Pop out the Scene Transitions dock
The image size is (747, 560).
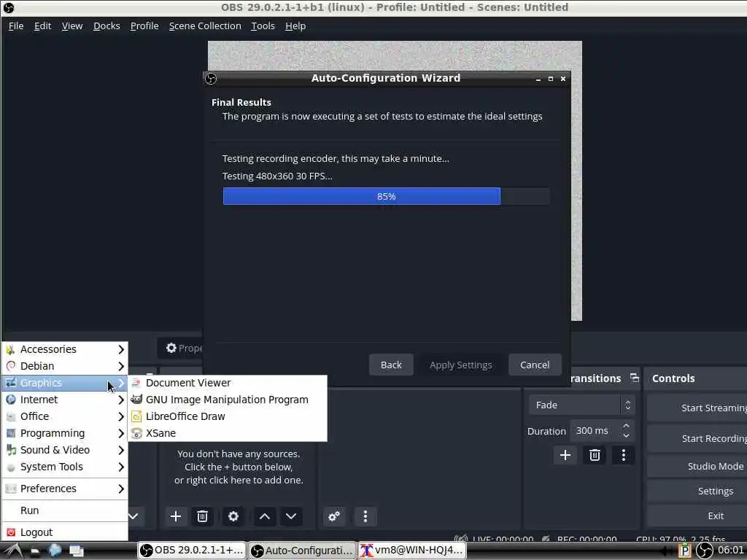[635, 378]
